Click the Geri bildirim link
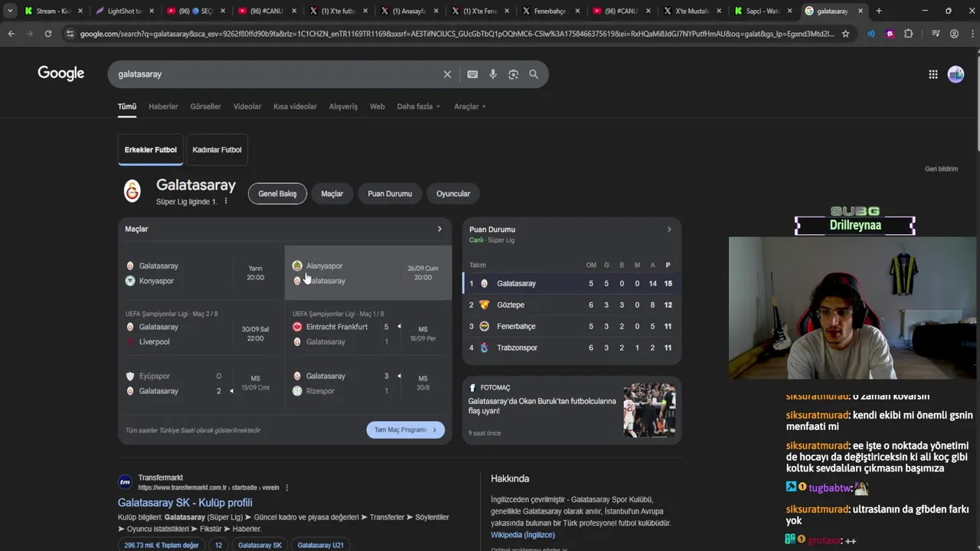 click(941, 169)
